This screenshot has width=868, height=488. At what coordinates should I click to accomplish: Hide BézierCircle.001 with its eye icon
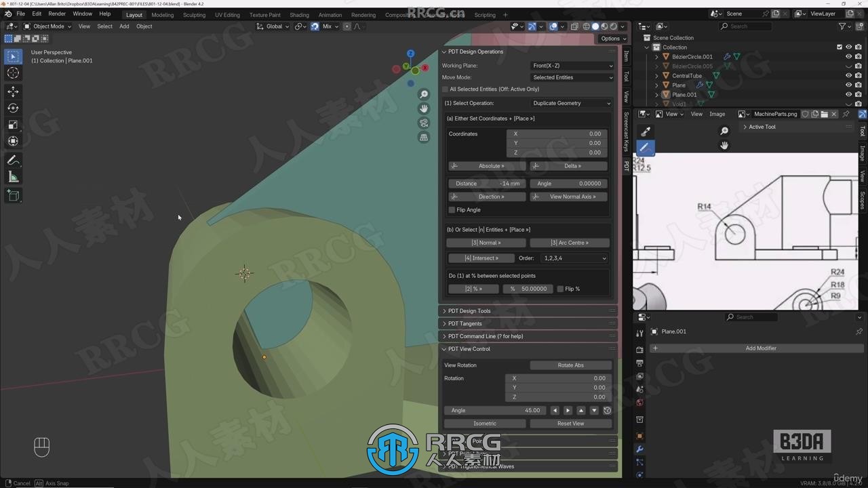click(848, 57)
